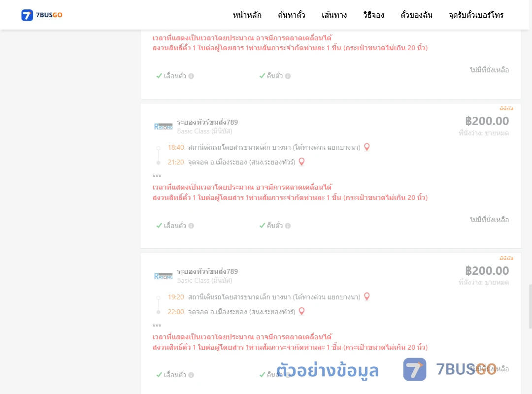Click ระยองทัวร์ขนส่ง789 name in 19:20 card
The image size is (532, 394).
click(207, 271)
